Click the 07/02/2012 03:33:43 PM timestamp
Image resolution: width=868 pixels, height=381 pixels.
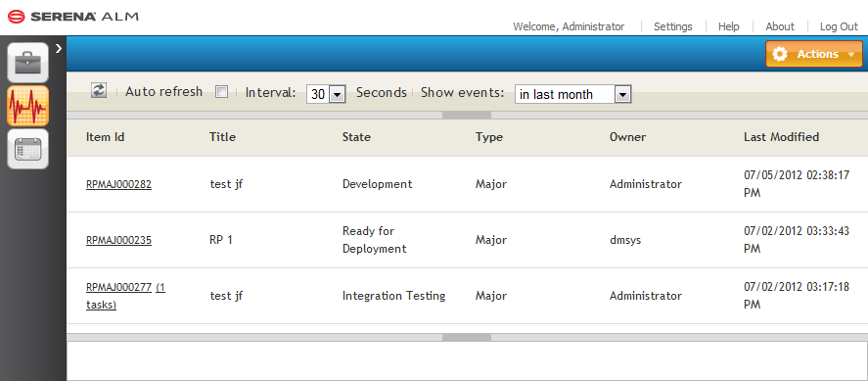click(x=796, y=240)
